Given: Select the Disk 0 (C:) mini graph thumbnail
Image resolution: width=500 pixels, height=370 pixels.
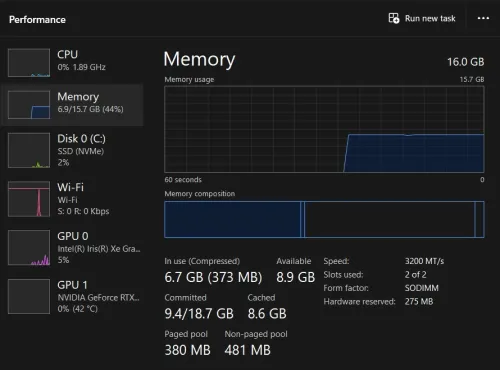Looking at the screenshot, I should pos(29,150).
